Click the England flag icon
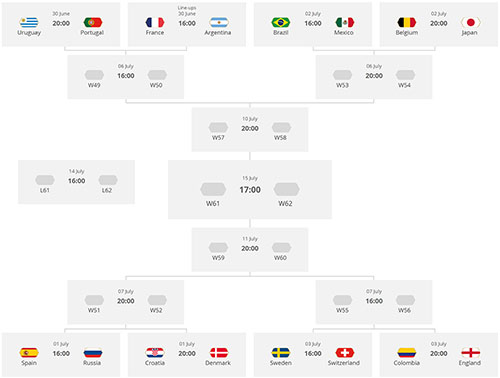The image size is (500, 378). coord(470,353)
